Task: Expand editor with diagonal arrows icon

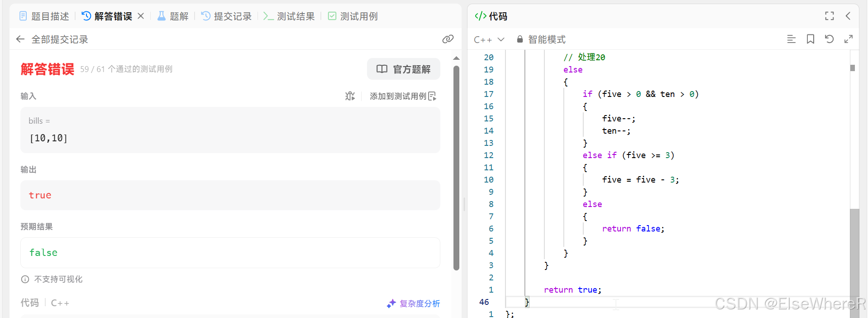Action: pos(849,39)
